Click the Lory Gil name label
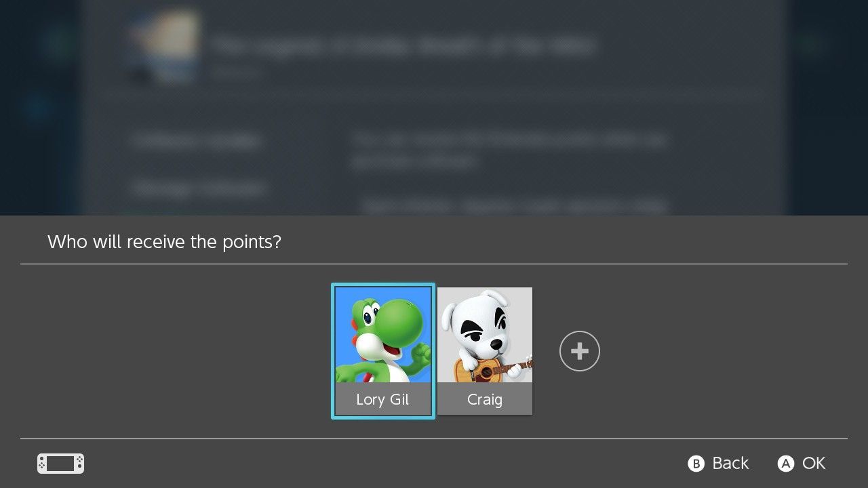Screen dimensions: 868x488 (382, 399)
